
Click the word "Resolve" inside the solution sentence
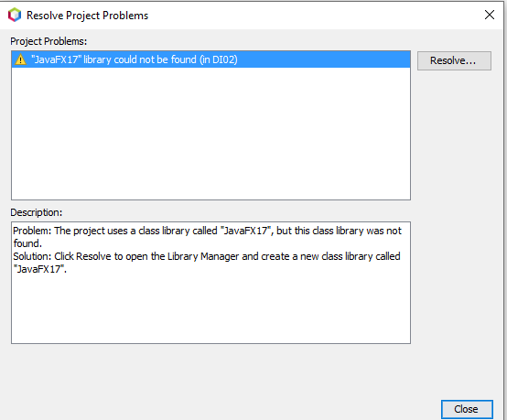coord(93,256)
